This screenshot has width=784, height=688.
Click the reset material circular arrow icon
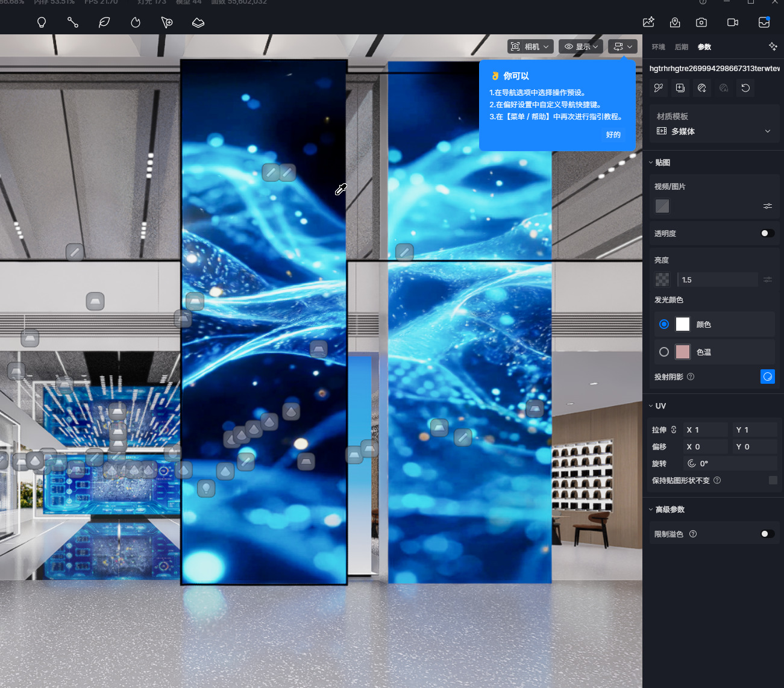tap(745, 88)
